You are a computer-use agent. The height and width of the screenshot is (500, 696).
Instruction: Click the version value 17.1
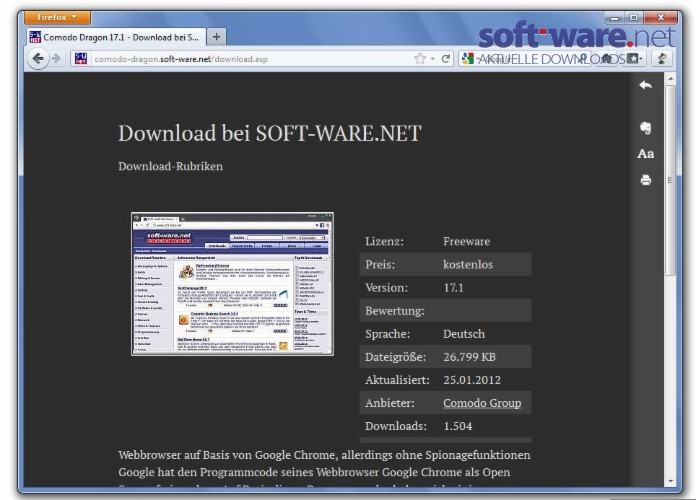[453, 287]
